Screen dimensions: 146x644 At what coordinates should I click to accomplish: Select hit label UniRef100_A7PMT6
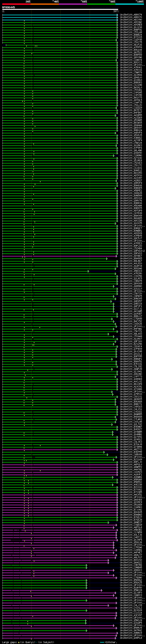(131, 48)
